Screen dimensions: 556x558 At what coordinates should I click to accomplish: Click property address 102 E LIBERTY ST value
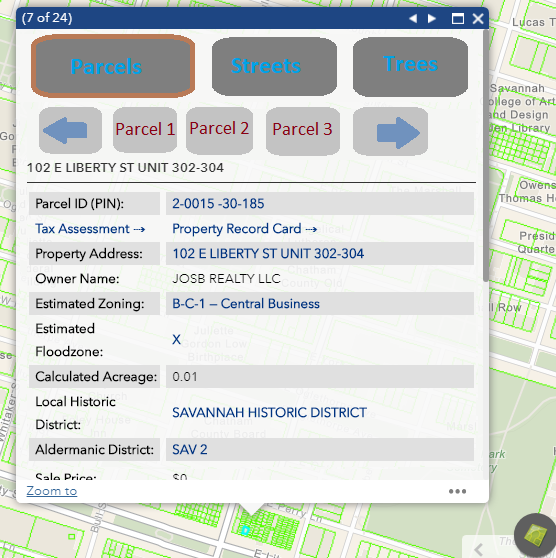click(268, 254)
